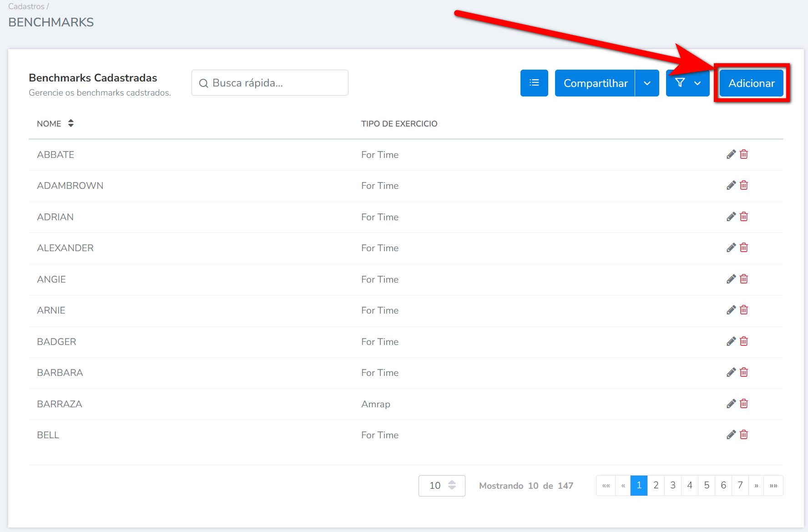Viewport: 808px width, 532px height.
Task: Open the Cadastros breadcrumb link
Action: pyautogui.click(x=26, y=6)
